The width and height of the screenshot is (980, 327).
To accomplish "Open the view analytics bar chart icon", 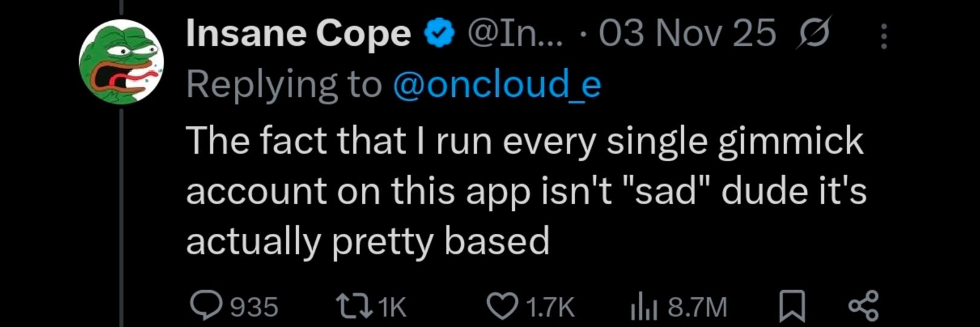I will pyautogui.click(x=644, y=307).
